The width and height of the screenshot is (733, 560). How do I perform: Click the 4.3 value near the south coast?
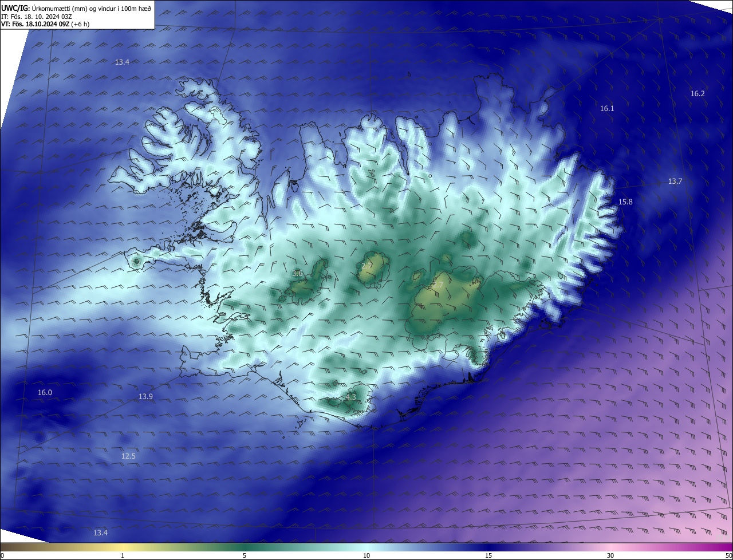351,397
